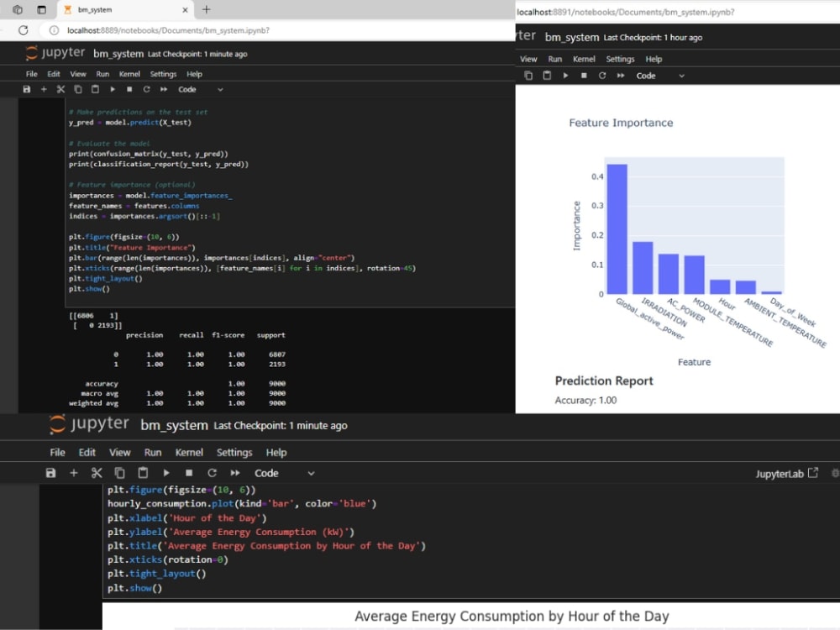Save notebook icon in bottom notebook toolbar
The width and height of the screenshot is (840, 630).
pyautogui.click(x=50, y=473)
